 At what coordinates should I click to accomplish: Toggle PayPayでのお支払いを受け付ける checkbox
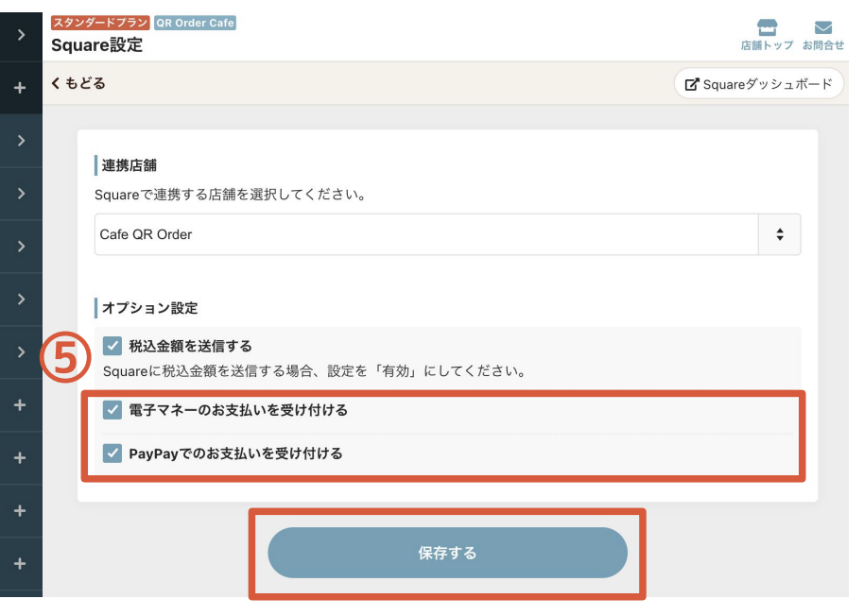tap(112, 453)
